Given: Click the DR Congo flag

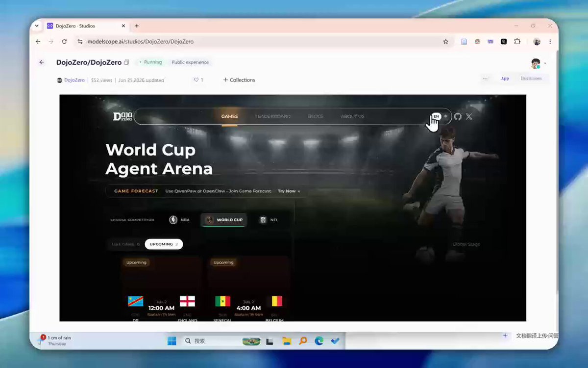Looking at the screenshot, I should (135, 301).
